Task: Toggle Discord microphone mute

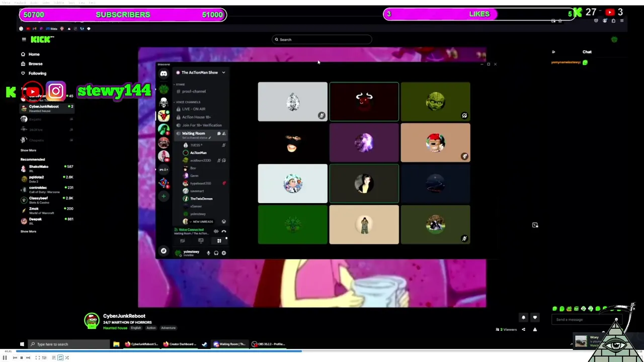Action: pos(208,253)
